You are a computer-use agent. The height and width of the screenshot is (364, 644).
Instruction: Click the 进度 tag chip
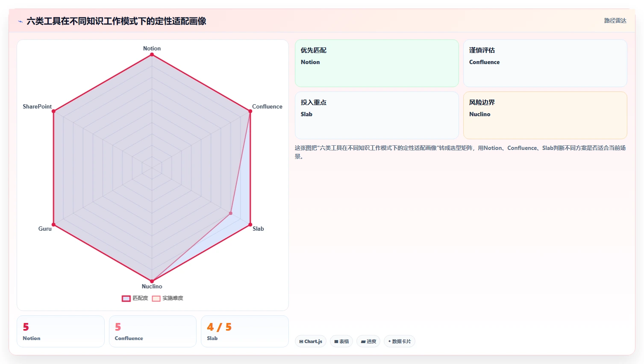368,341
